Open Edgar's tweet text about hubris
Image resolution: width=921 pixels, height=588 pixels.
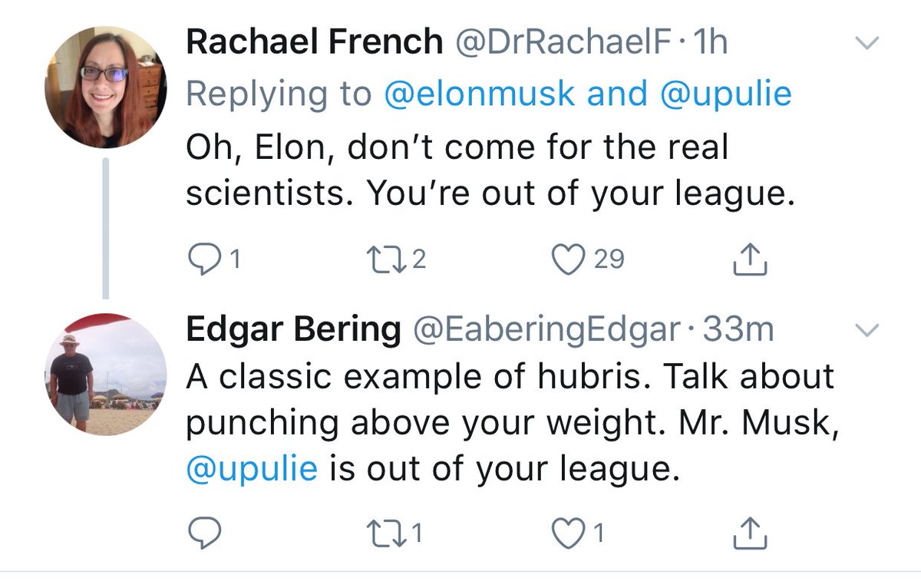[510, 422]
